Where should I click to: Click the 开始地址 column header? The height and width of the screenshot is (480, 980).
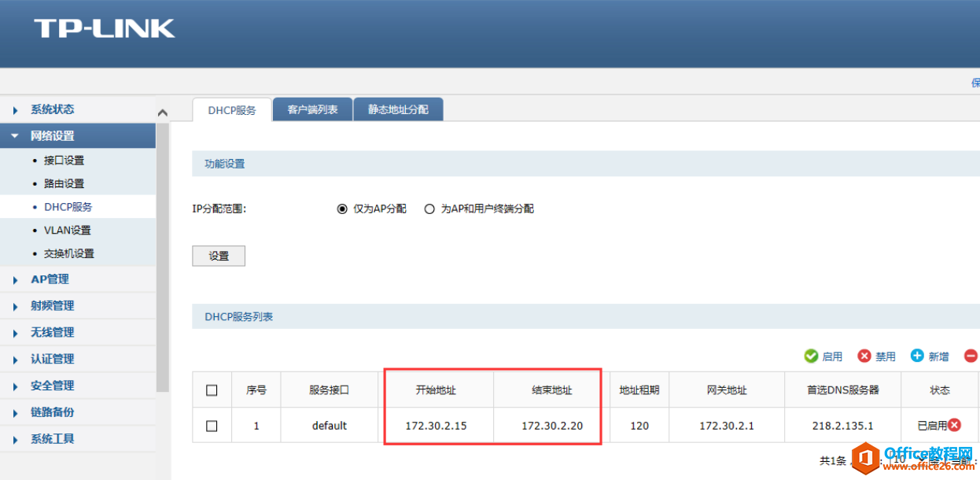[x=436, y=390]
